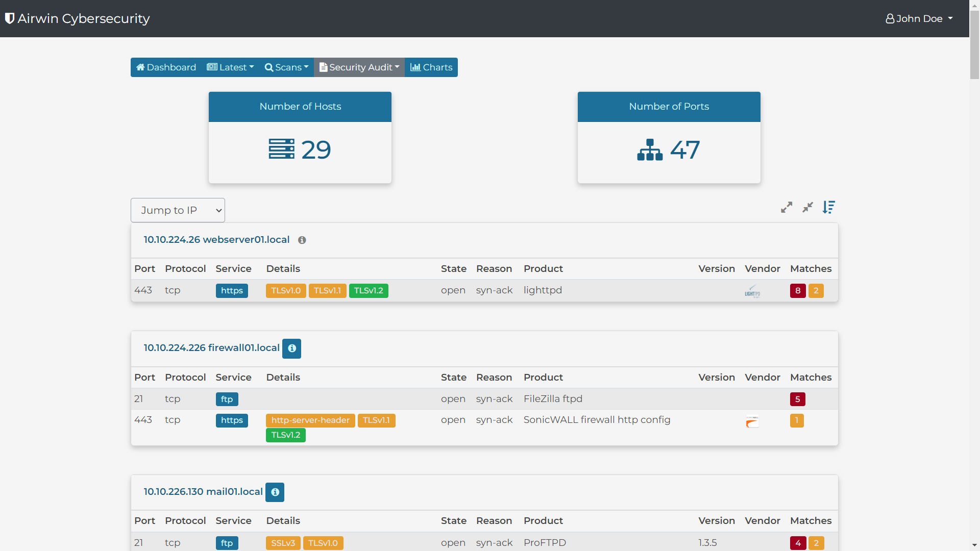This screenshot has height=551, width=980.
Task: Click the red 8 matches badge
Action: pos(798,291)
